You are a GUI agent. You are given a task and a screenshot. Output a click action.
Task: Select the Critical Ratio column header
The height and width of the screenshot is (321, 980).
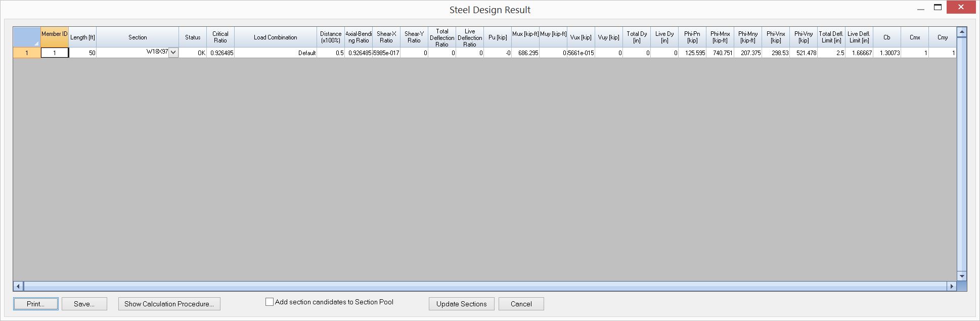tap(220, 37)
